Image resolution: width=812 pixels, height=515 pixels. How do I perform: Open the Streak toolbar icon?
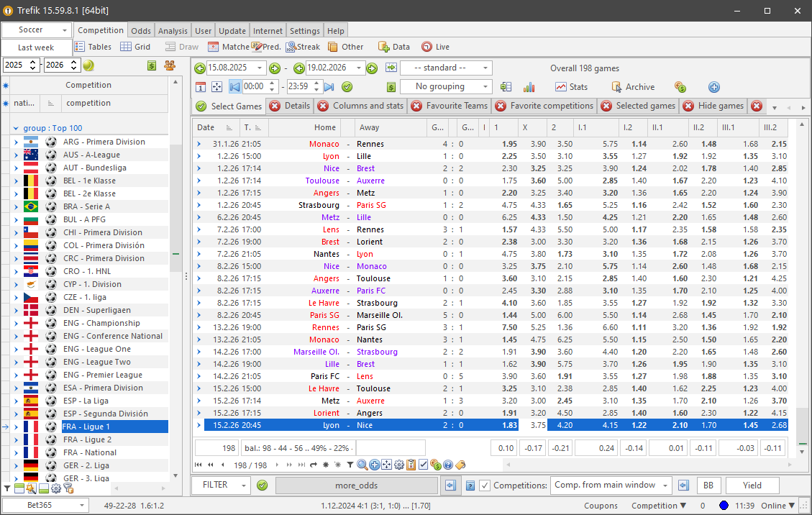pos(291,47)
